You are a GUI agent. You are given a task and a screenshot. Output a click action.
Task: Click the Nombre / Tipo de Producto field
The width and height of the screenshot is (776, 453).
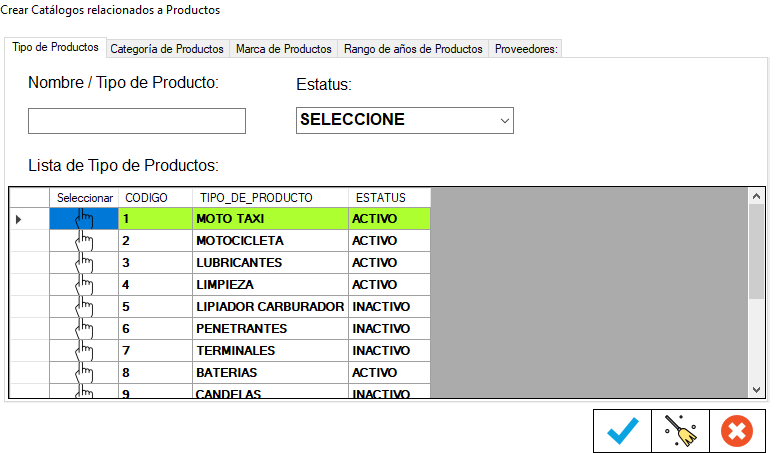pos(137,121)
